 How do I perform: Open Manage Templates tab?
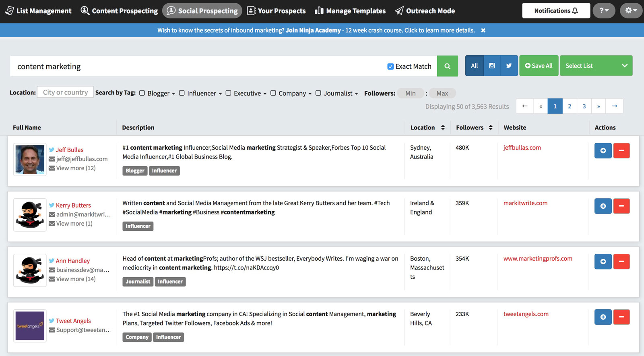350,11
